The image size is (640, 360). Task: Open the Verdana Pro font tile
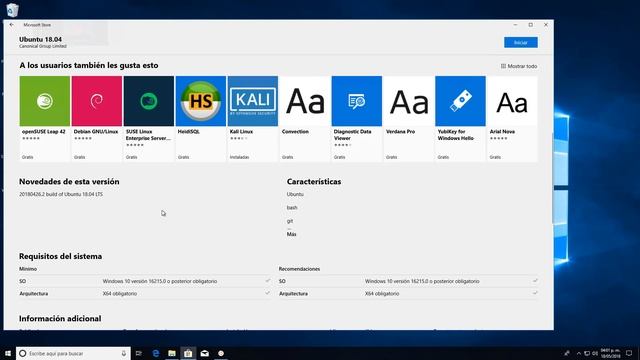point(409,118)
